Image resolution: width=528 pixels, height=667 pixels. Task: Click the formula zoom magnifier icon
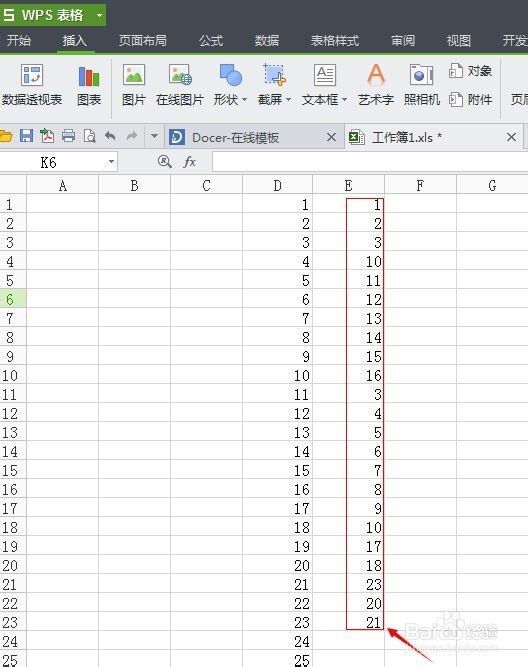click(165, 162)
